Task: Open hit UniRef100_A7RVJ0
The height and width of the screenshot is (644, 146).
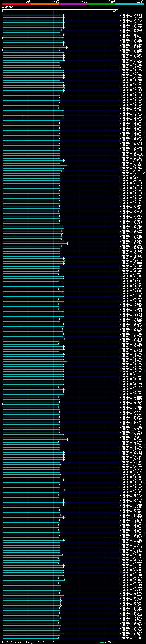Action: click(131, 32)
